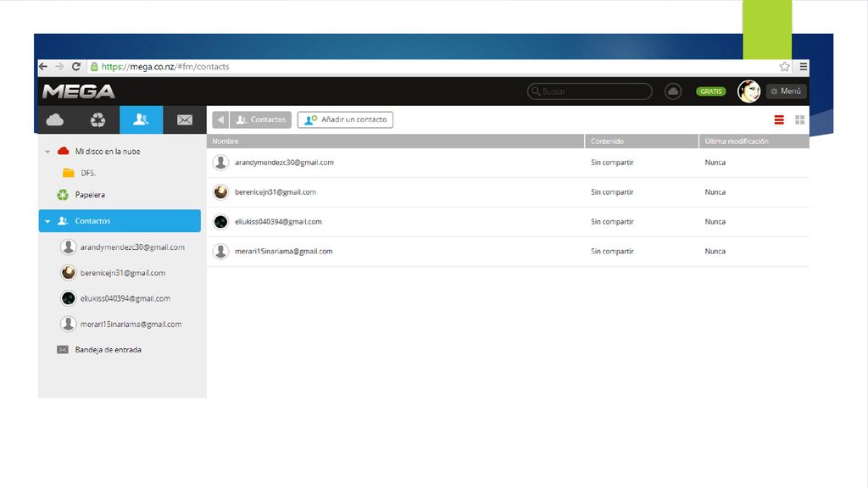This screenshot has width=868, height=488.
Task: Reload the page with the refresh icon
Action: (x=75, y=66)
